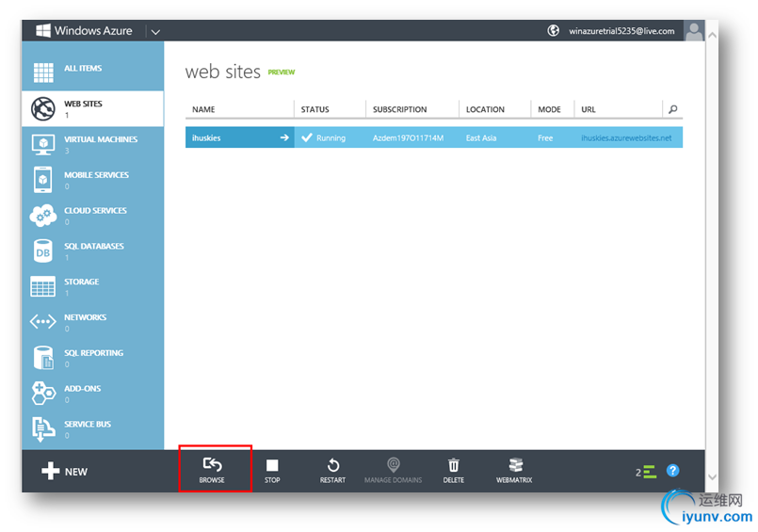This screenshot has height=532, width=758.
Task: Go to CLOUD SERVICES section label
Action: [95, 211]
